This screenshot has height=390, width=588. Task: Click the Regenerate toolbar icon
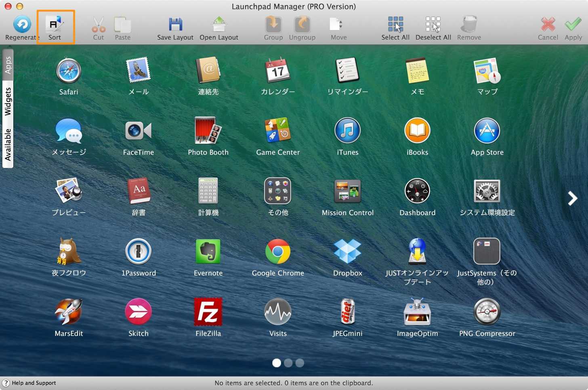coord(22,25)
